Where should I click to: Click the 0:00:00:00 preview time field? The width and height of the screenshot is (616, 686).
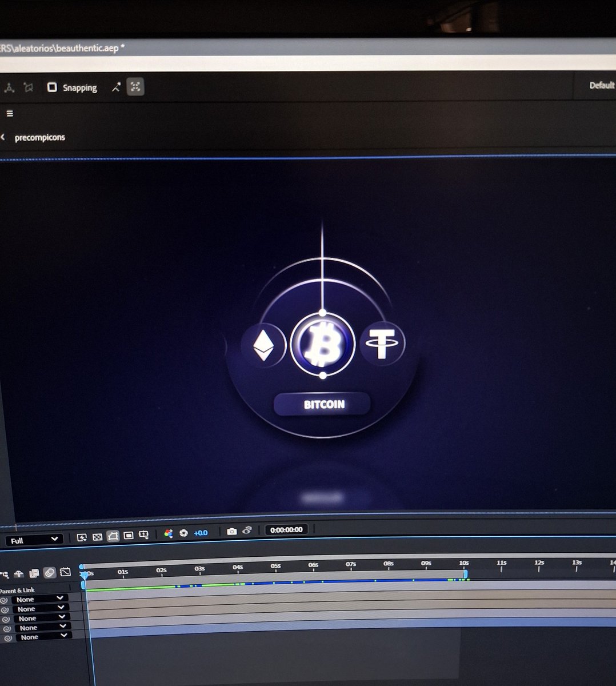point(286,530)
